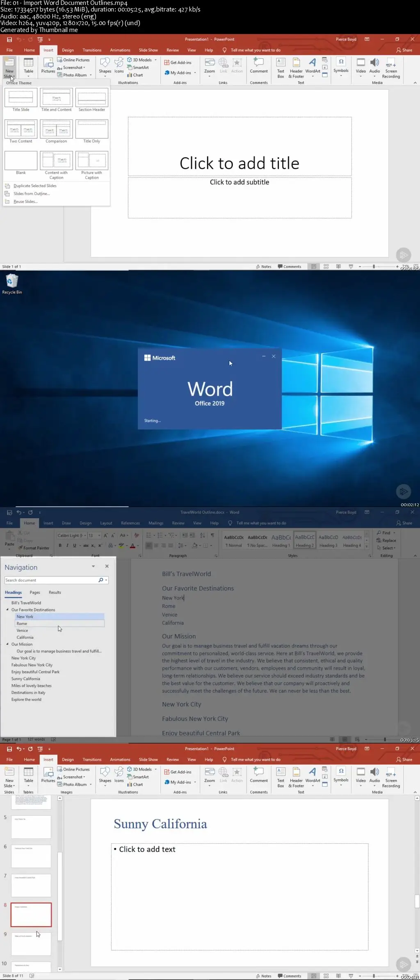Open the Navigation pane options arrow beside its title

(94, 567)
